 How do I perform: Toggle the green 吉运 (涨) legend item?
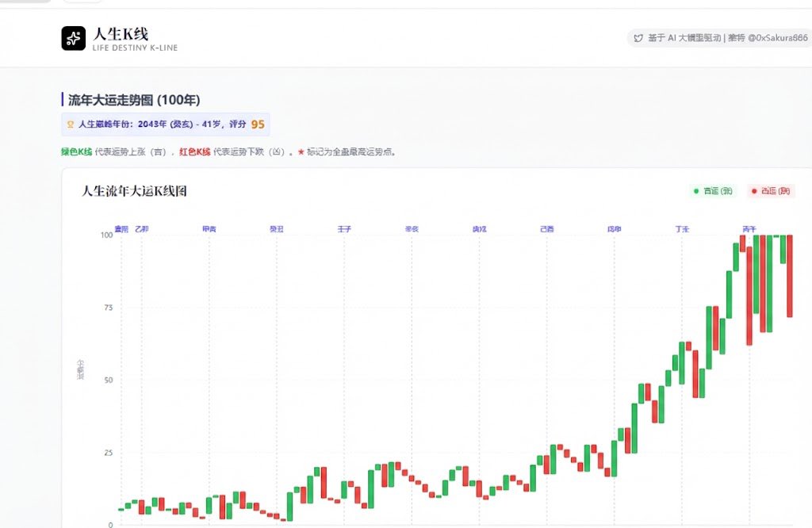tap(713, 191)
